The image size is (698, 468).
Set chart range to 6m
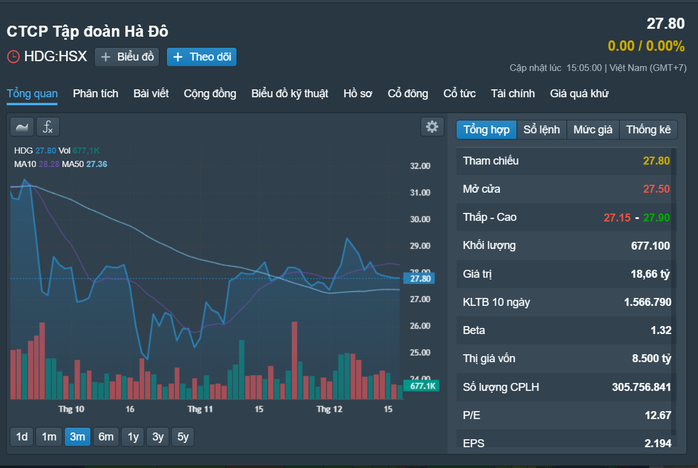(x=106, y=437)
